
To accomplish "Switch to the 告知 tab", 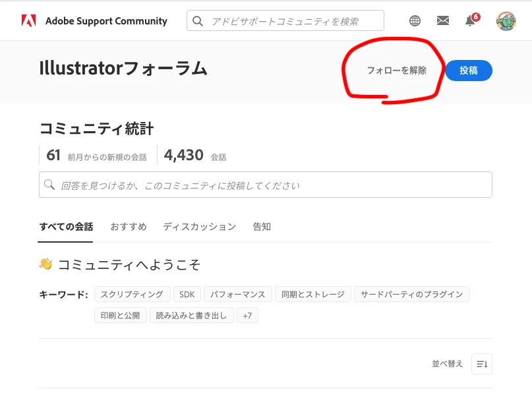I will coord(262,227).
